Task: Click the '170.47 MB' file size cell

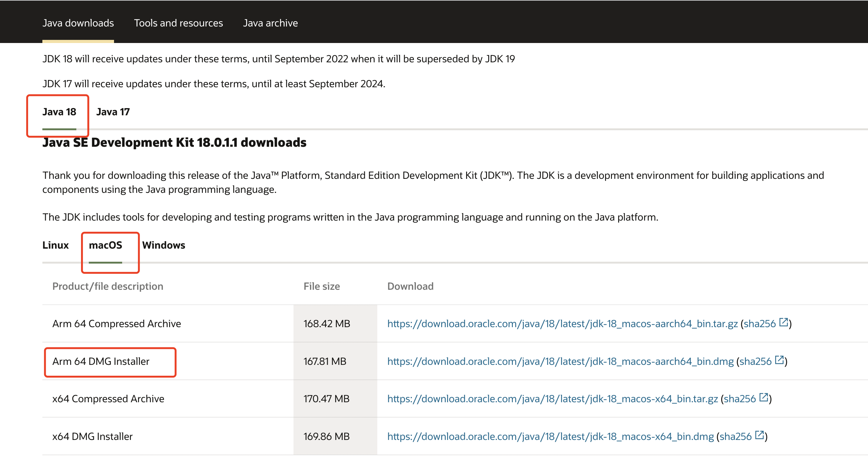Action: (x=335, y=399)
